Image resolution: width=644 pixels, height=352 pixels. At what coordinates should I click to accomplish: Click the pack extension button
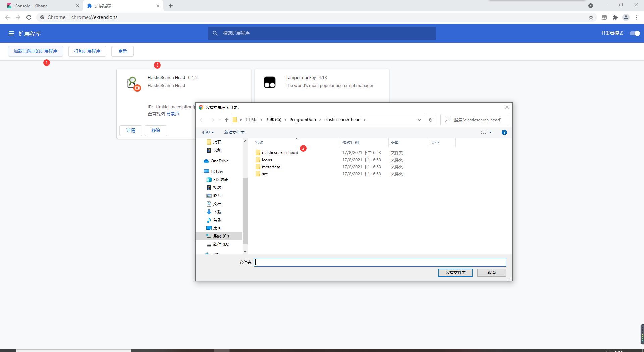click(87, 51)
